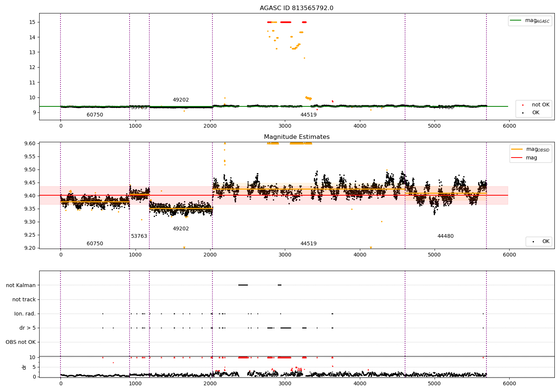This screenshot has width=560, height=392.
Task: Click y-axis tick 9.60 on middle plot
Action: pos(30,143)
